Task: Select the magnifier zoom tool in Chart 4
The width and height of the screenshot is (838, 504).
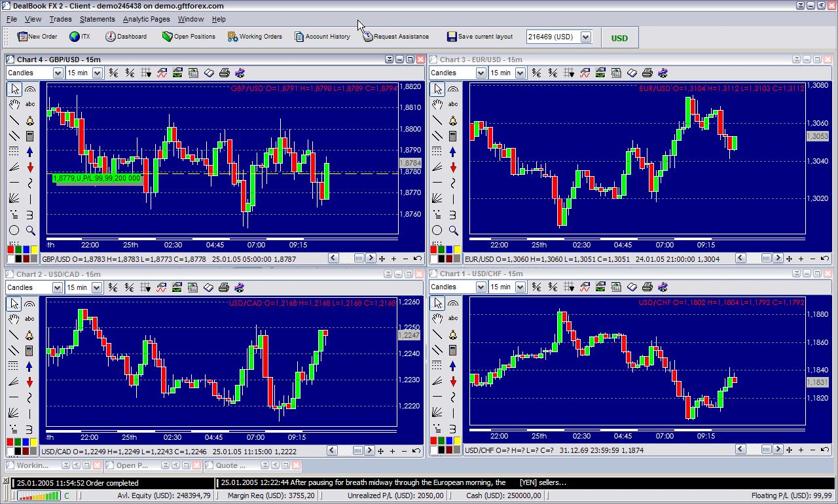Action: click(x=30, y=230)
